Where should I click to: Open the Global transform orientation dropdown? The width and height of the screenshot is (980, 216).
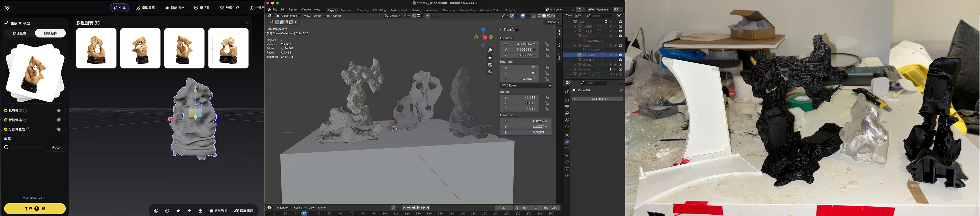coord(393,16)
